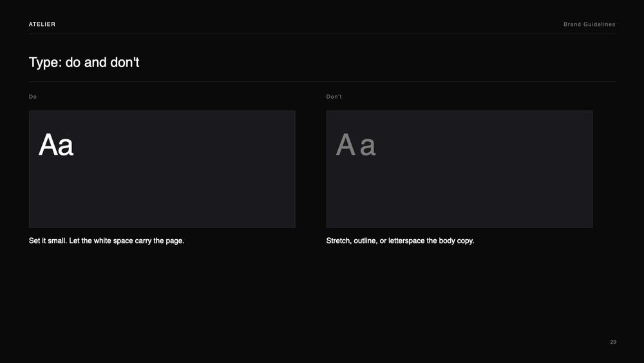
Task: Click caption 'Set it small. Let the white space carry the page.'
Action: [x=106, y=241]
